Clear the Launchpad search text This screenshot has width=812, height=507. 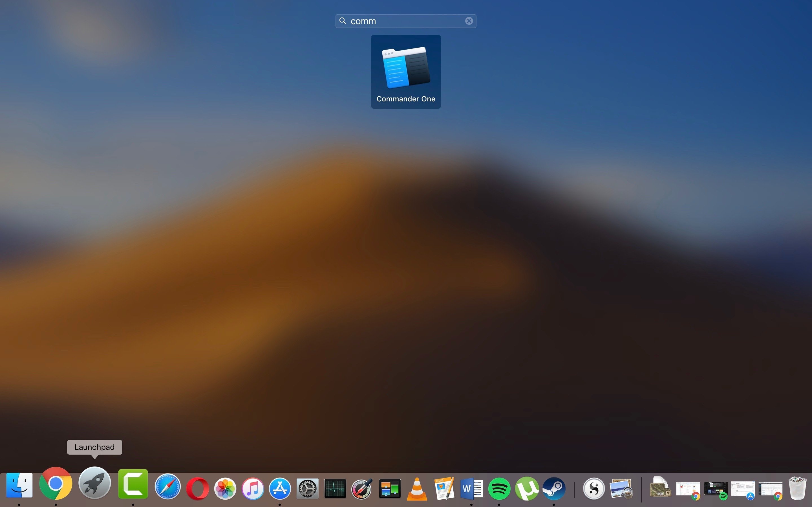[469, 21]
